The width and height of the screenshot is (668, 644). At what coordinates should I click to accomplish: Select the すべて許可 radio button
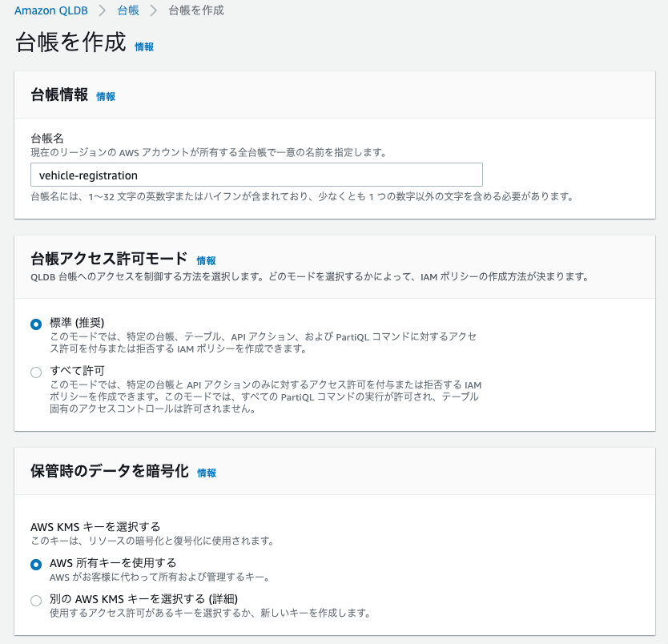(x=36, y=372)
